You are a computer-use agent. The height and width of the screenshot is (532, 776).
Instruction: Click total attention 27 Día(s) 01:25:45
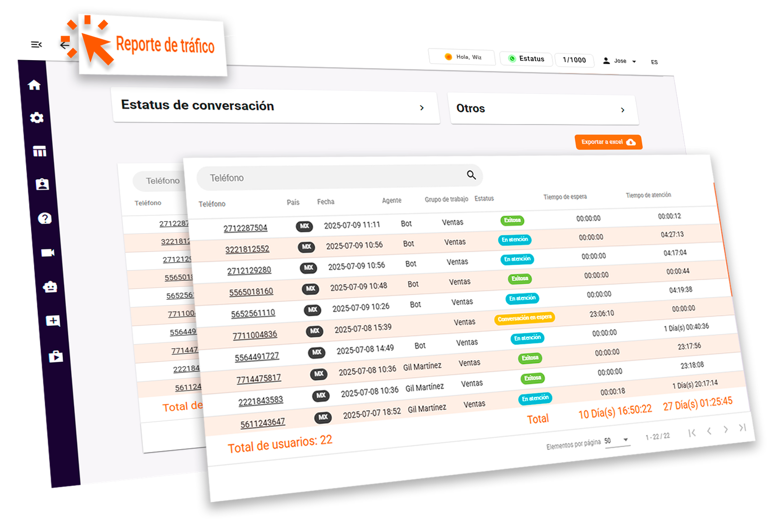click(x=698, y=403)
